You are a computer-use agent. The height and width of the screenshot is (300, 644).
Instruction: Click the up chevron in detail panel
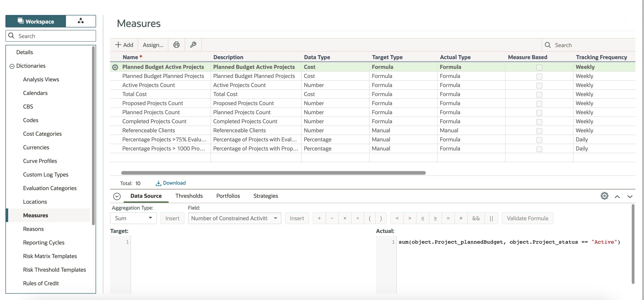(617, 196)
